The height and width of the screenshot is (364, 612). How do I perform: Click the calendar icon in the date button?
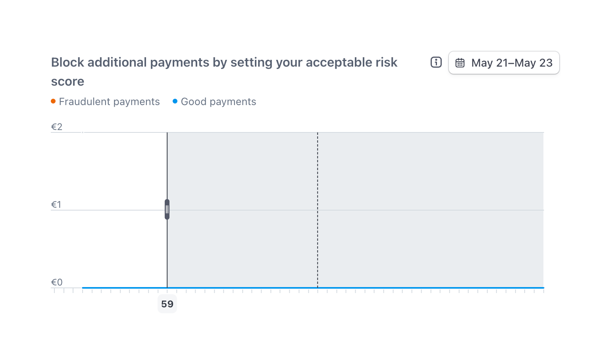pyautogui.click(x=460, y=63)
